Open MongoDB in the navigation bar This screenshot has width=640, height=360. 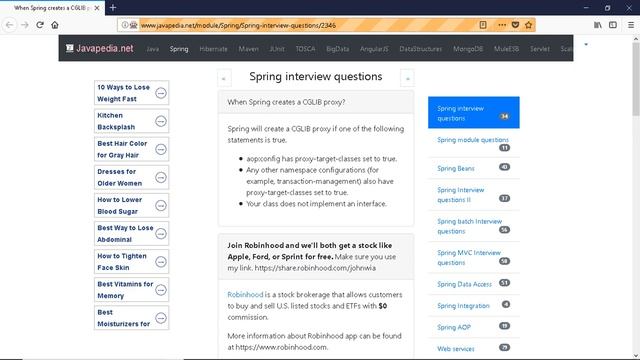pos(468,49)
